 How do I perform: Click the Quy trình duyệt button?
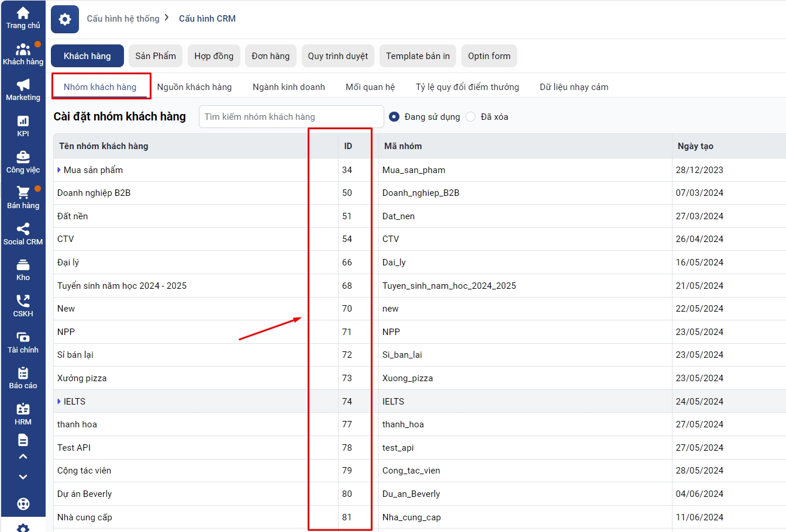point(337,56)
